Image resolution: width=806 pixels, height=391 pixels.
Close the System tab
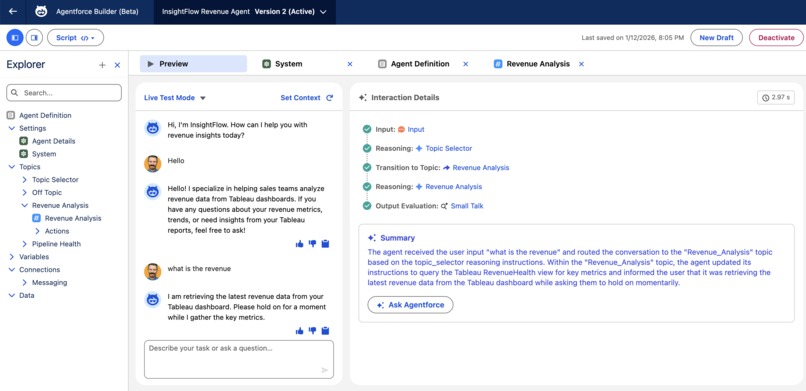[x=350, y=64]
